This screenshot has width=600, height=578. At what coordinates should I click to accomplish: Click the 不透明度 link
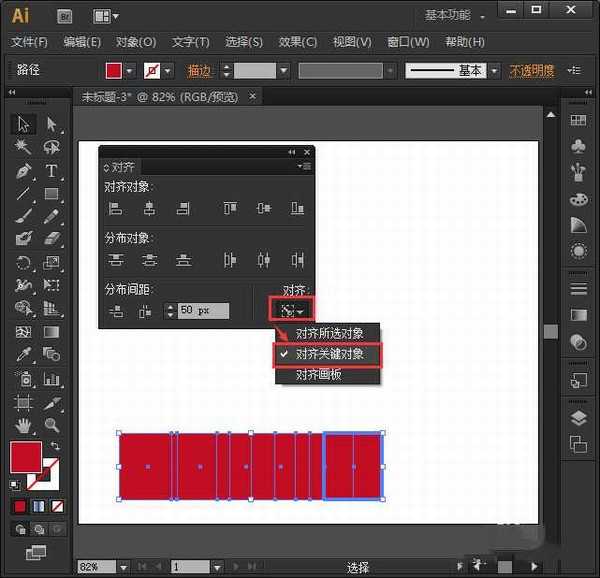pos(532,71)
